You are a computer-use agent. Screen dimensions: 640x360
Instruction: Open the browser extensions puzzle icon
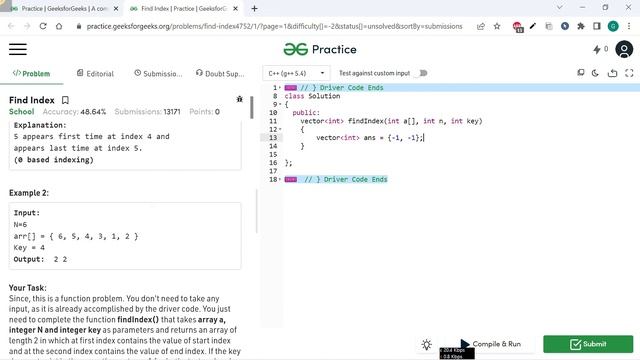coord(581,26)
